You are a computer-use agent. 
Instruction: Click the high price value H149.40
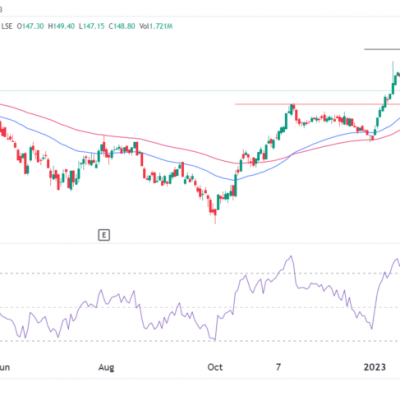[61, 26]
